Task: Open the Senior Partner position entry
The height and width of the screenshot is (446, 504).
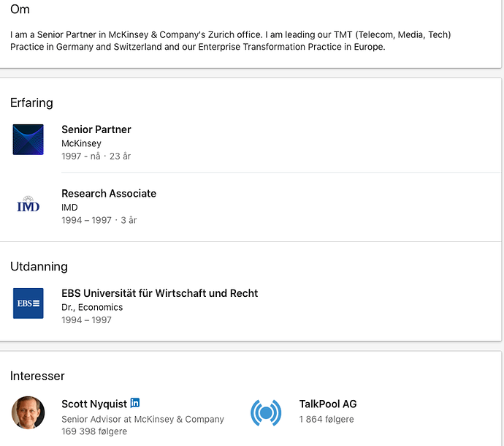Action: (x=96, y=129)
